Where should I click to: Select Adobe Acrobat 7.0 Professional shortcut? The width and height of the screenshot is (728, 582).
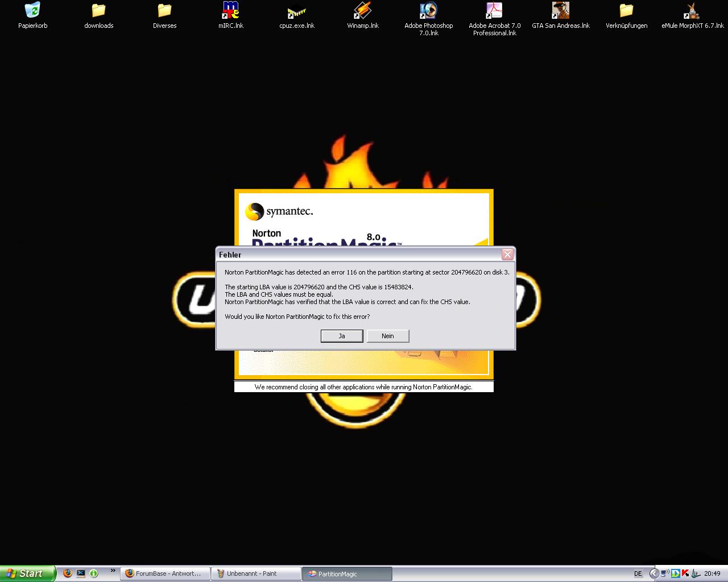coord(494,19)
